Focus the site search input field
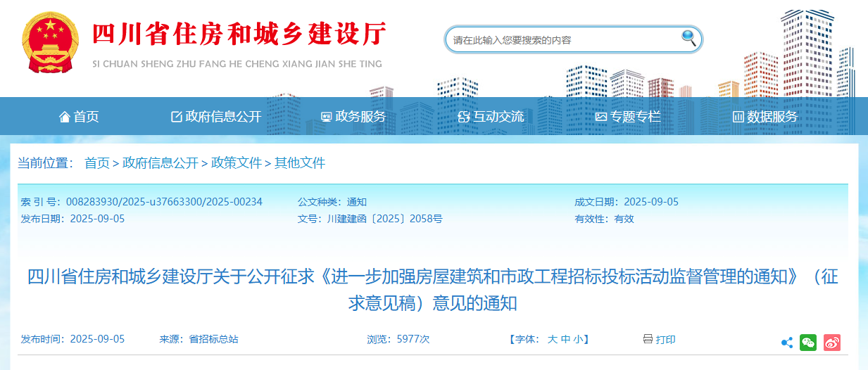This screenshot has width=868, height=370. click(565, 40)
